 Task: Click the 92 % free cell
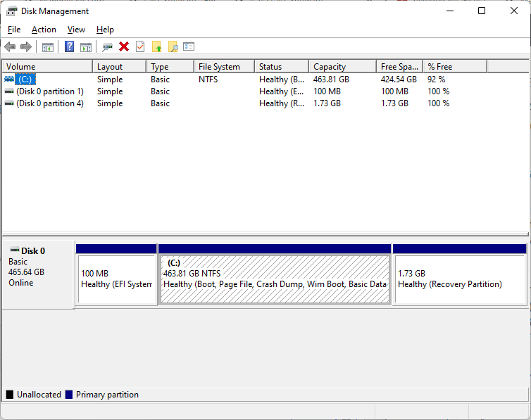click(x=437, y=79)
